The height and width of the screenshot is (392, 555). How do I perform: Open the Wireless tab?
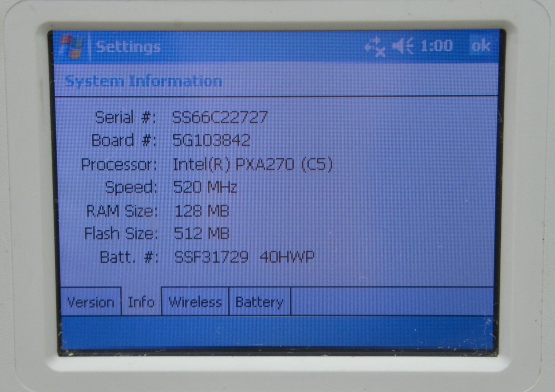(x=195, y=302)
